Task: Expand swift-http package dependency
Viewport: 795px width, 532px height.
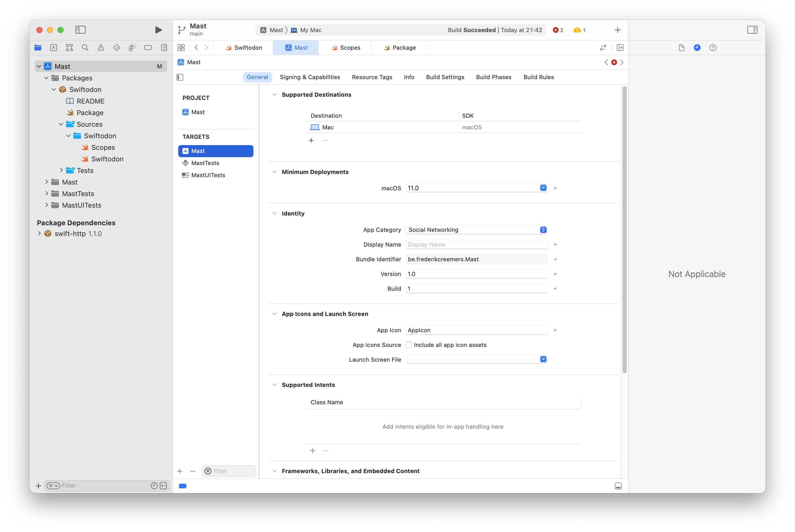Action: pyautogui.click(x=39, y=233)
